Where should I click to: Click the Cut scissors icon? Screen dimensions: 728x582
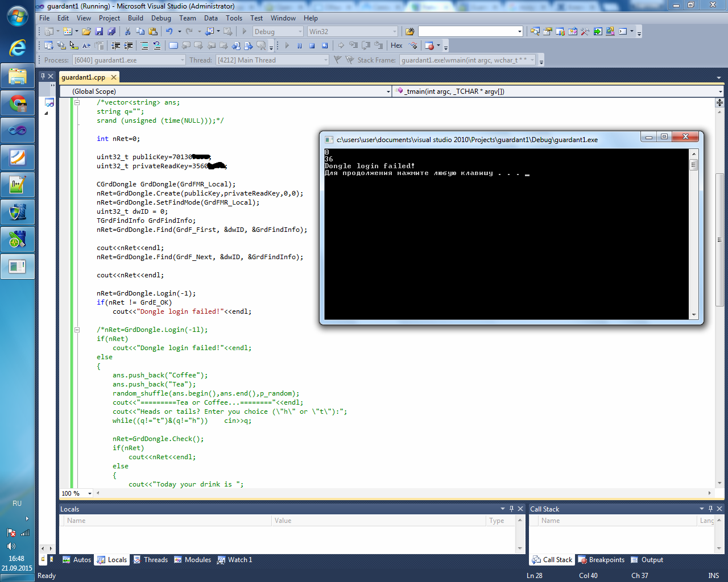coord(127,32)
